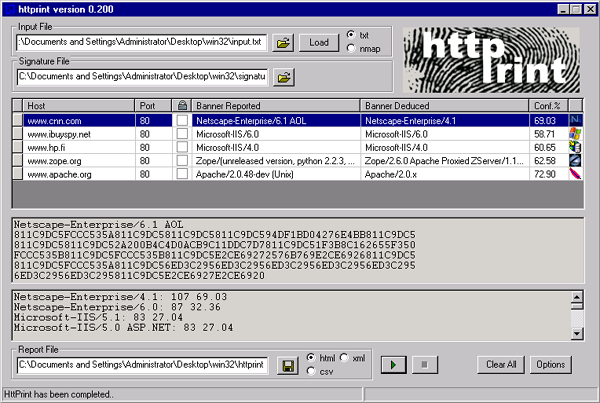Click the Windows icon in www.hp.fi row

pos(575,146)
